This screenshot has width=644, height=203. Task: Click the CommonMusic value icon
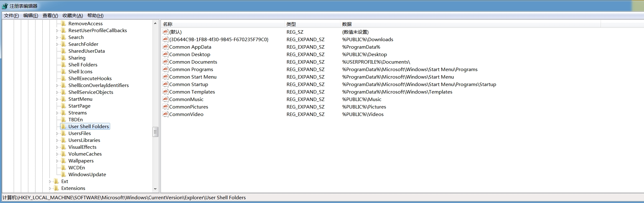point(165,99)
